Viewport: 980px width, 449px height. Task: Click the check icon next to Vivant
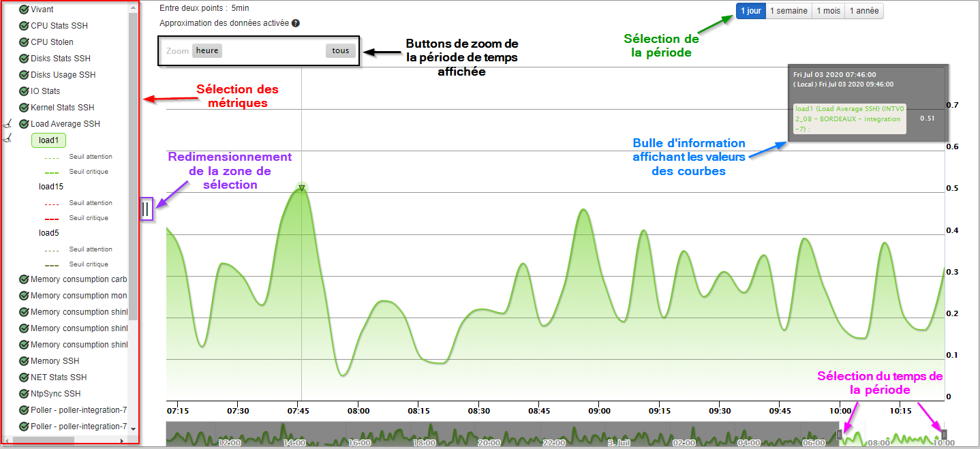point(24,10)
